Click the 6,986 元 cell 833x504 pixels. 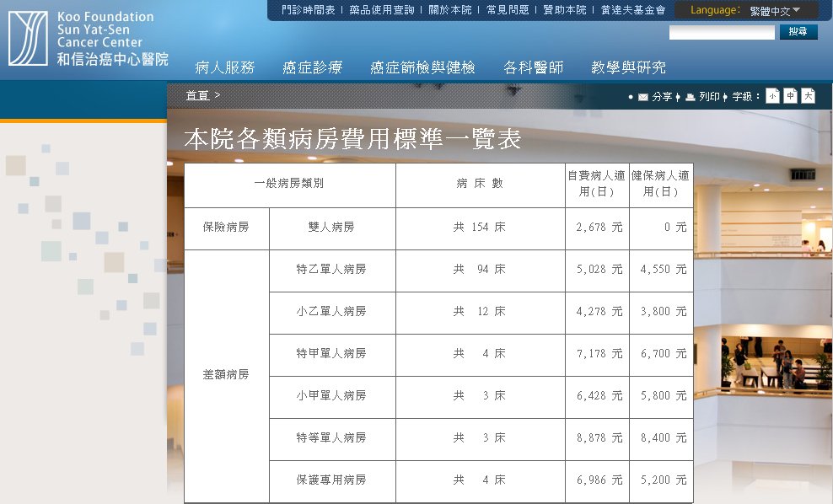(597, 482)
